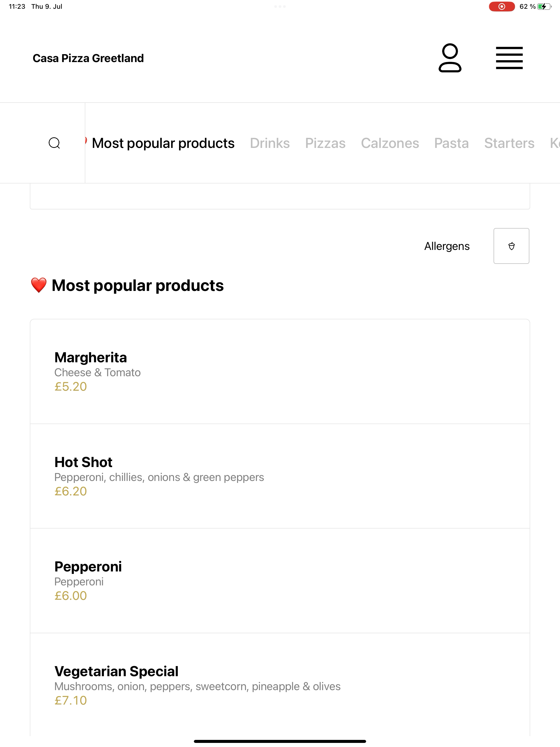The height and width of the screenshot is (747, 560).
Task: Open the Pasta category
Action: [451, 143]
